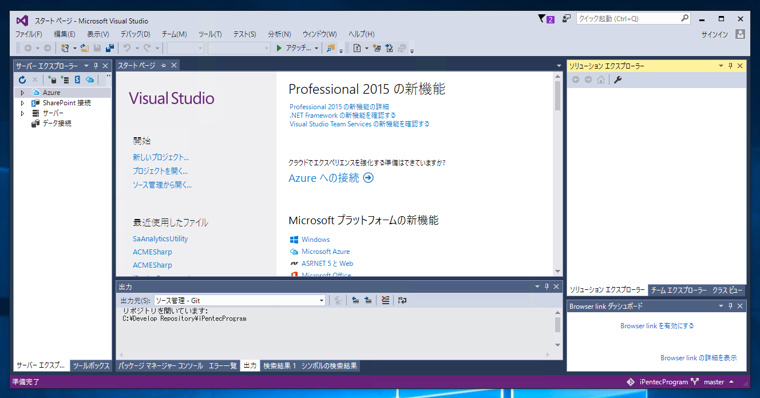760x398 pixels.
Task: Click Browser link を有効にする link
Action: point(657,326)
